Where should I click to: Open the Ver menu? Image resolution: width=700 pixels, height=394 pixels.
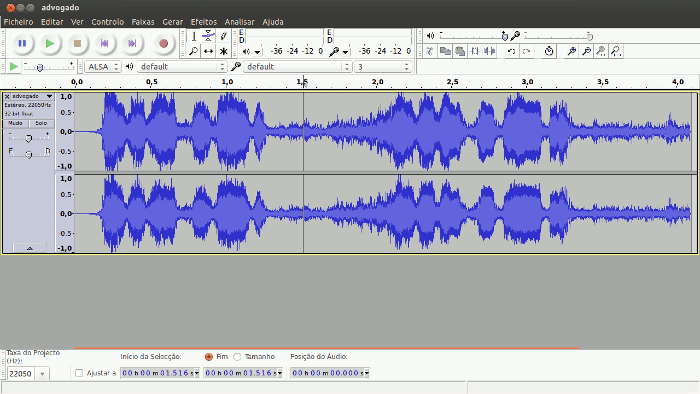click(x=77, y=22)
